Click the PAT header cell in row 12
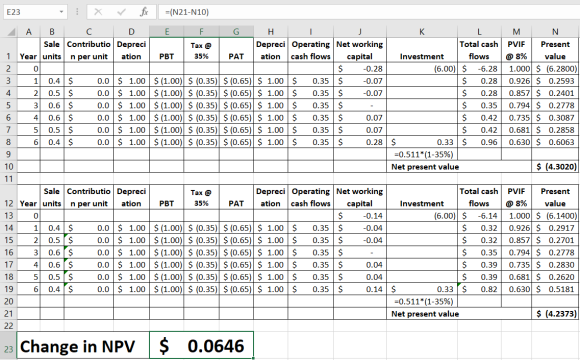580x360 pixels. pyautogui.click(x=236, y=197)
